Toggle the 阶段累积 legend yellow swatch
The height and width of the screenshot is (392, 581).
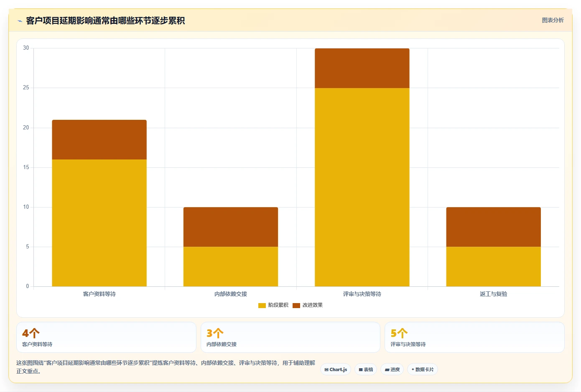pyautogui.click(x=262, y=306)
